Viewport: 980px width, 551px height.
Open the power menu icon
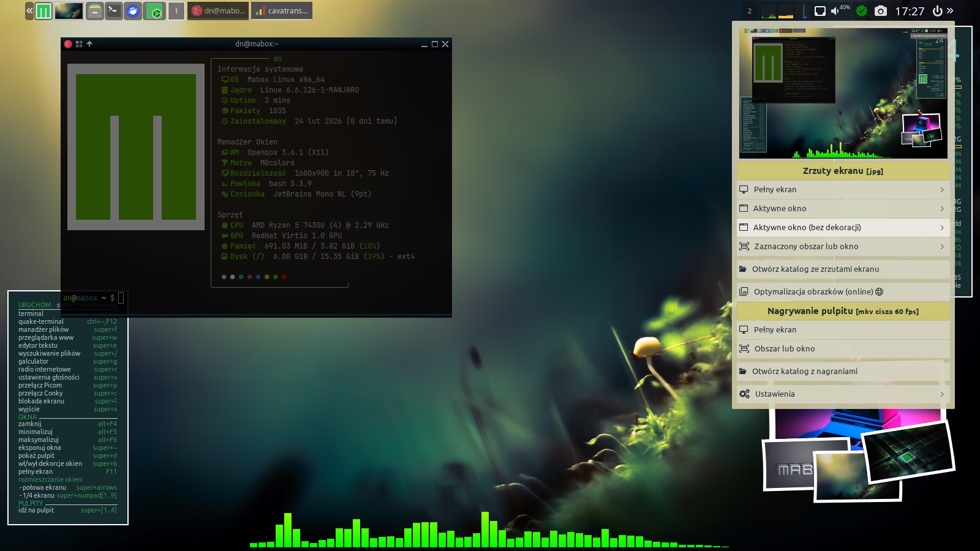coord(937,11)
